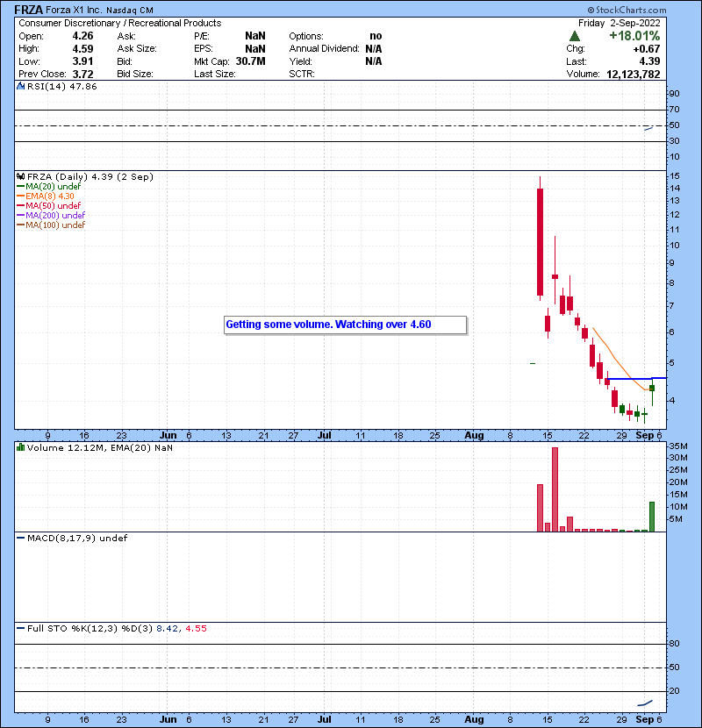
Task: Click the Last value 4.39 in the header
Action: pyautogui.click(x=649, y=61)
